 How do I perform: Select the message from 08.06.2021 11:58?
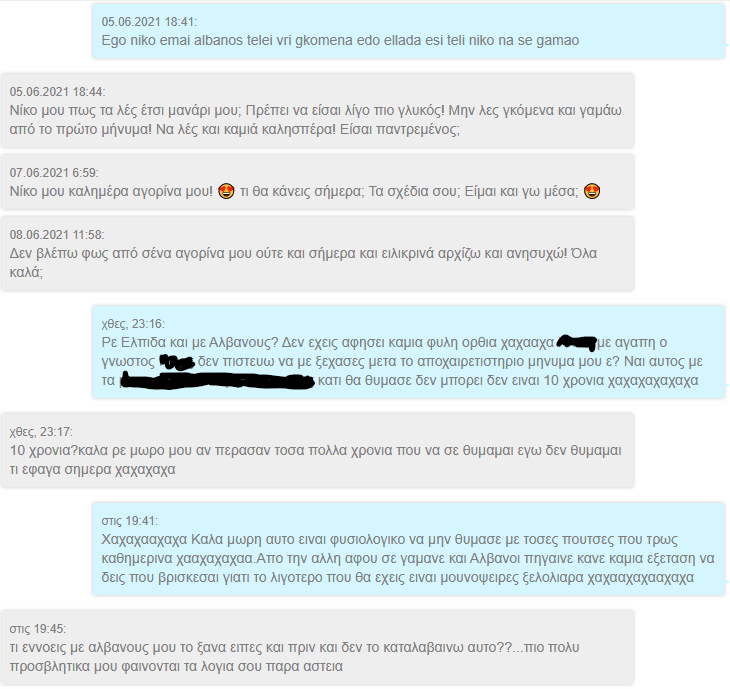318,254
